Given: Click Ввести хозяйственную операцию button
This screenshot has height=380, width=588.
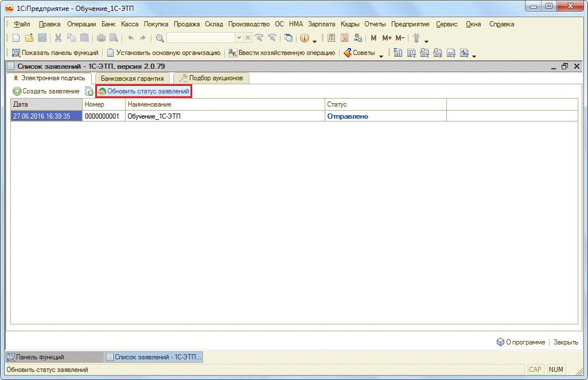Looking at the screenshot, I should tap(282, 53).
